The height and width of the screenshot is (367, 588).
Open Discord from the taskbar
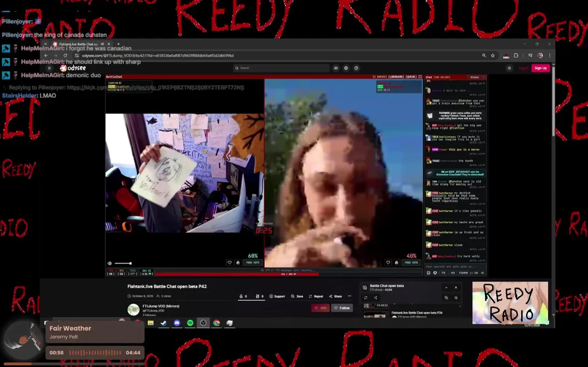point(177,323)
